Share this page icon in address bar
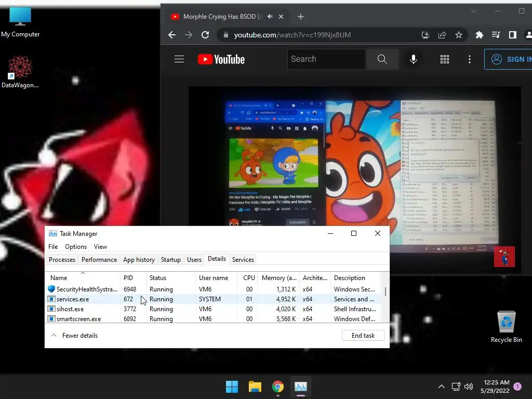This screenshot has width=532, height=399. click(x=442, y=35)
